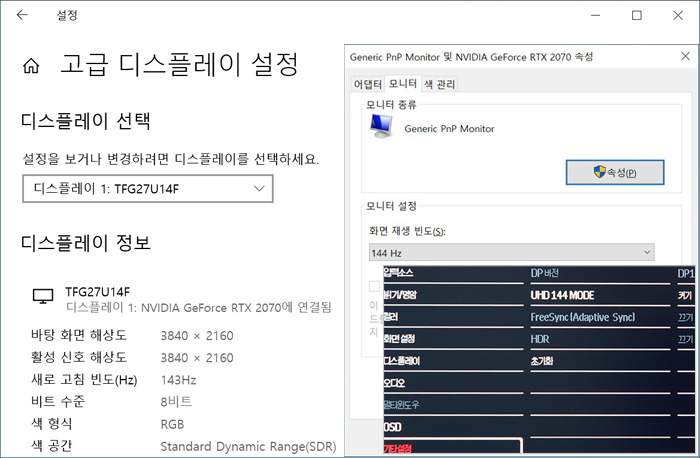Expand the 144 Hz refresh rate dropdown

[x=512, y=253]
